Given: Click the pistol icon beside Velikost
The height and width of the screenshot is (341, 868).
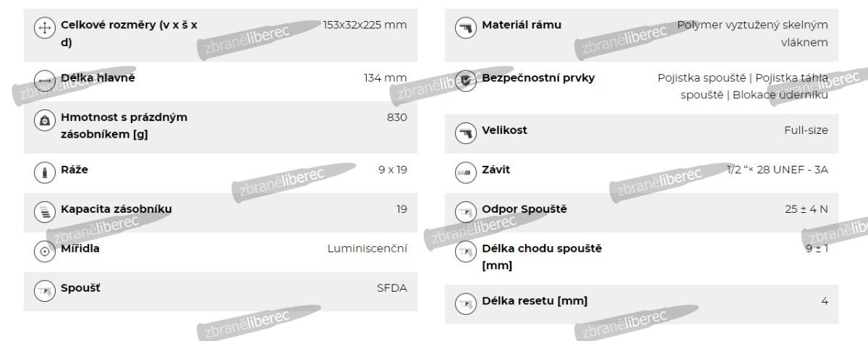Looking at the screenshot, I should pyautogui.click(x=464, y=131).
